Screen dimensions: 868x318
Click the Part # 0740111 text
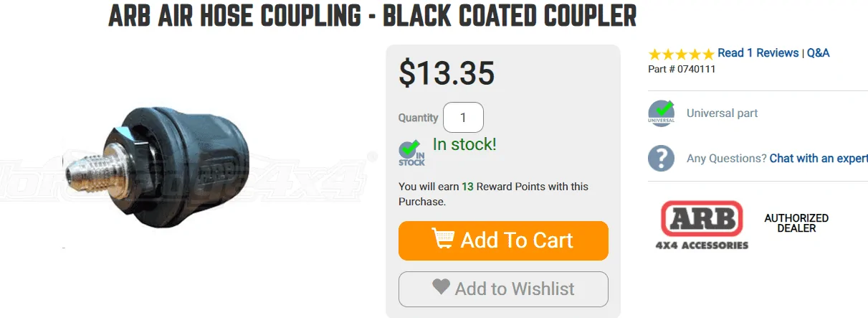(682, 70)
